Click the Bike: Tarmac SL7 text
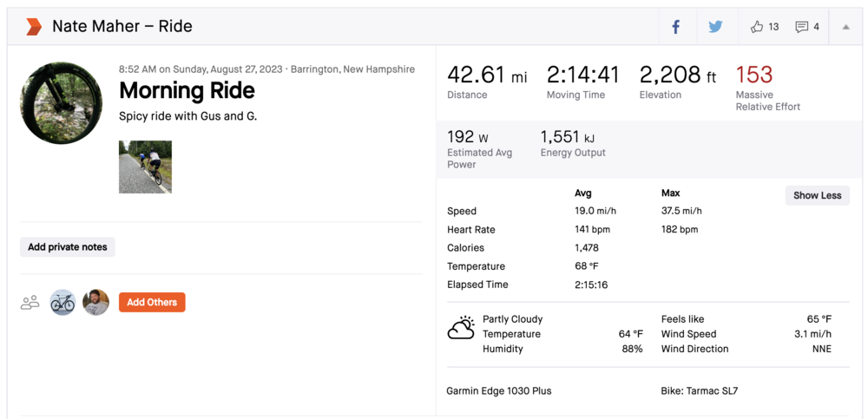868x419 pixels. pyautogui.click(x=699, y=391)
